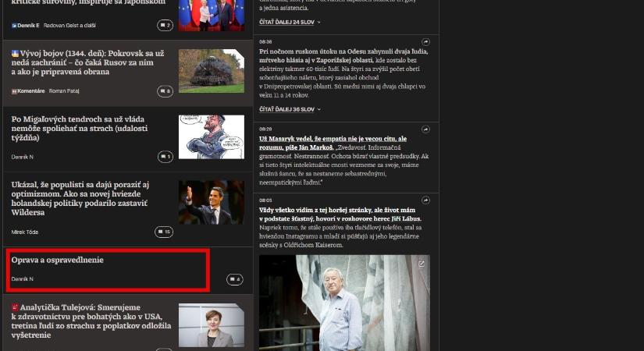The image size is (644, 351).
Task: Click the Denník E section icon
Action: pos(14,26)
